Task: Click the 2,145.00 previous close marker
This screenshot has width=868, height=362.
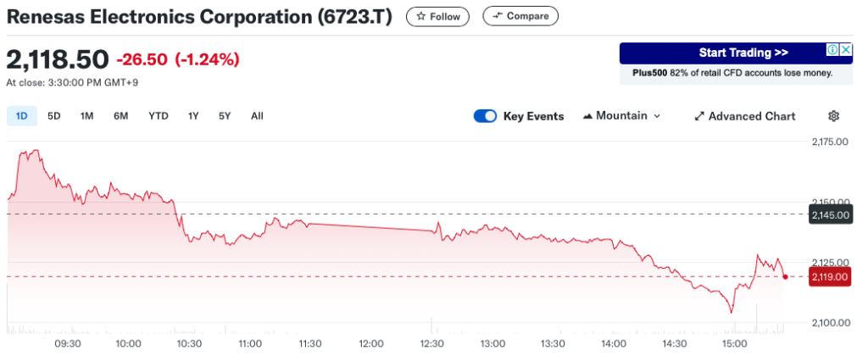Action: (x=830, y=215)
